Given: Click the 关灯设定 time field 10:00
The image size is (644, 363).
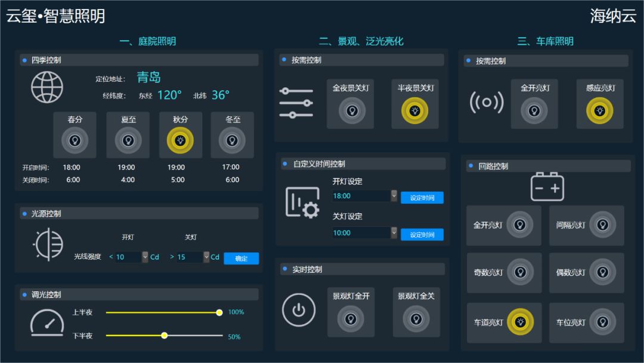Looking at the screenshot, I should point(361,233).
